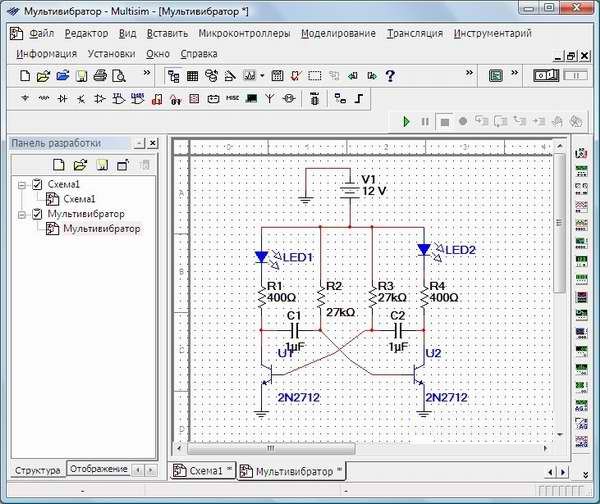
Task: Place a basic resistor component
Action: point(44,99)
